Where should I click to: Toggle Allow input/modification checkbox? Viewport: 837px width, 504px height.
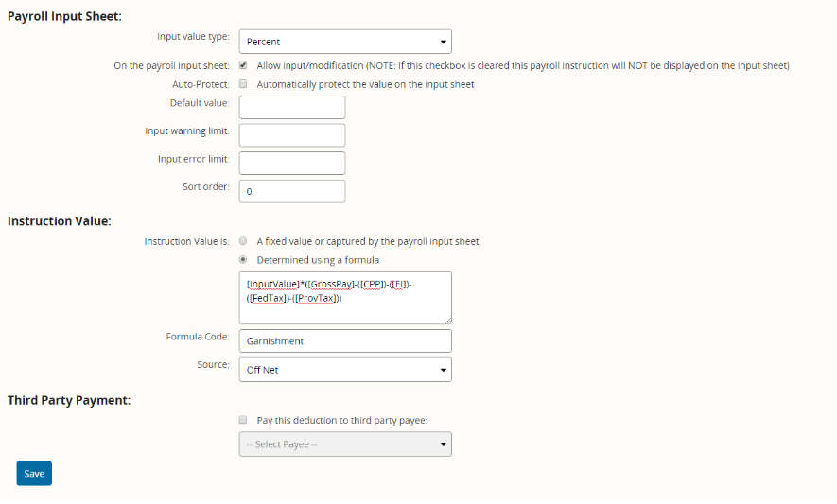(x=243, y=65)
